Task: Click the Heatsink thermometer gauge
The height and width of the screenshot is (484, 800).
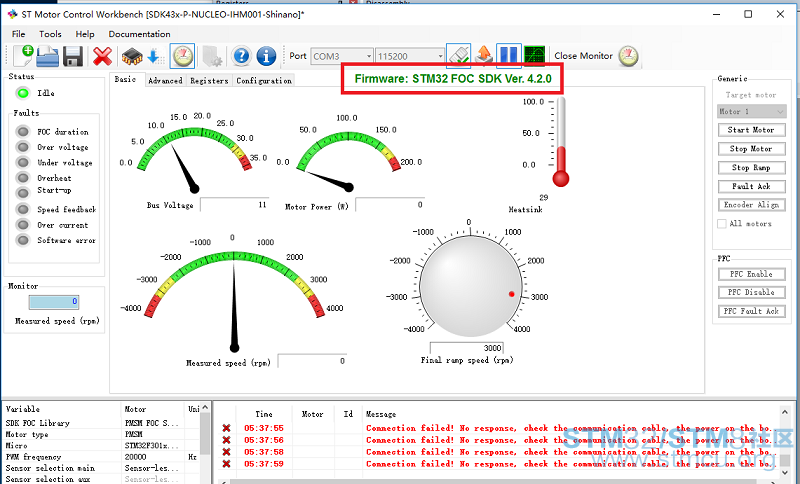Action: [561, 142]
